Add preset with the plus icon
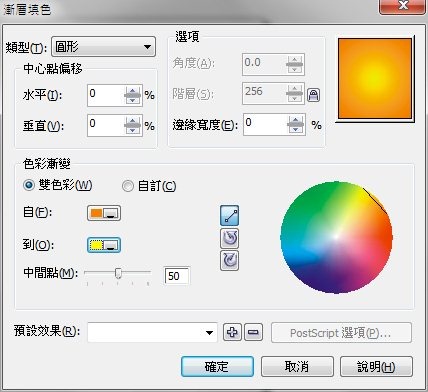428x392 pixels. tap(232, 332)
